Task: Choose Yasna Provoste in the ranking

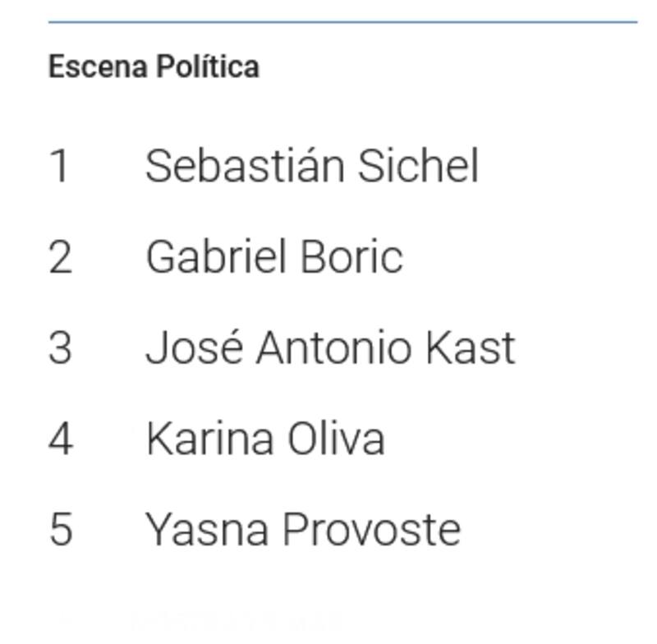Action: 302,528
